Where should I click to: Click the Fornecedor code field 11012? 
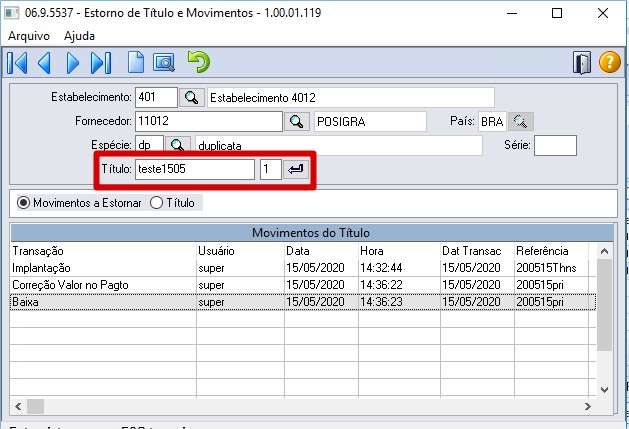click(209, 121)
